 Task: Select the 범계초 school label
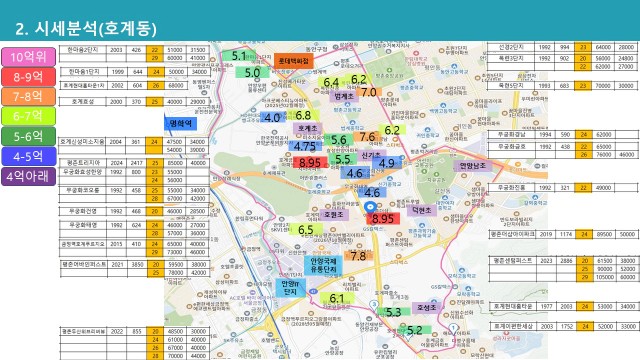(x=344, y=97)
